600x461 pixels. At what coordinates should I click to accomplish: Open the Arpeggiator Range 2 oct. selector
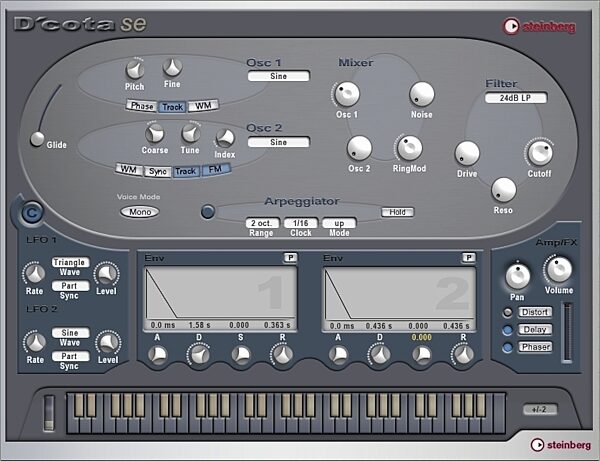click(x=262, y=223)
